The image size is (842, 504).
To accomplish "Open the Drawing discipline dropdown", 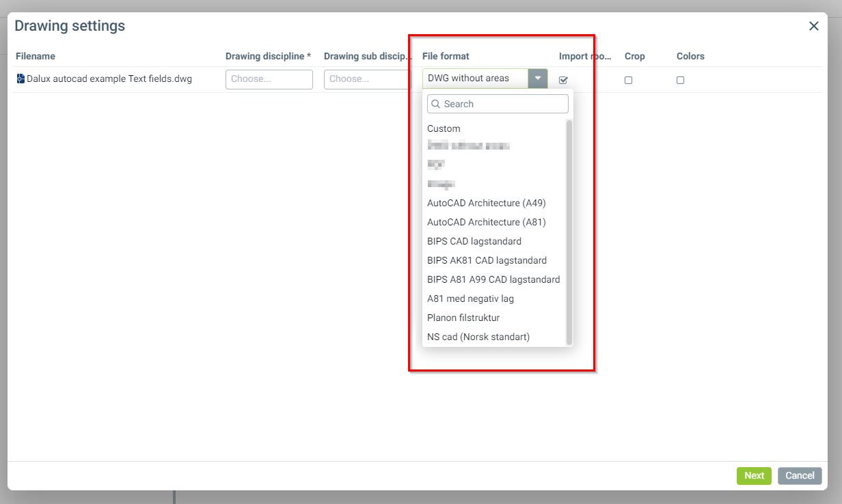I will [269, 79].
